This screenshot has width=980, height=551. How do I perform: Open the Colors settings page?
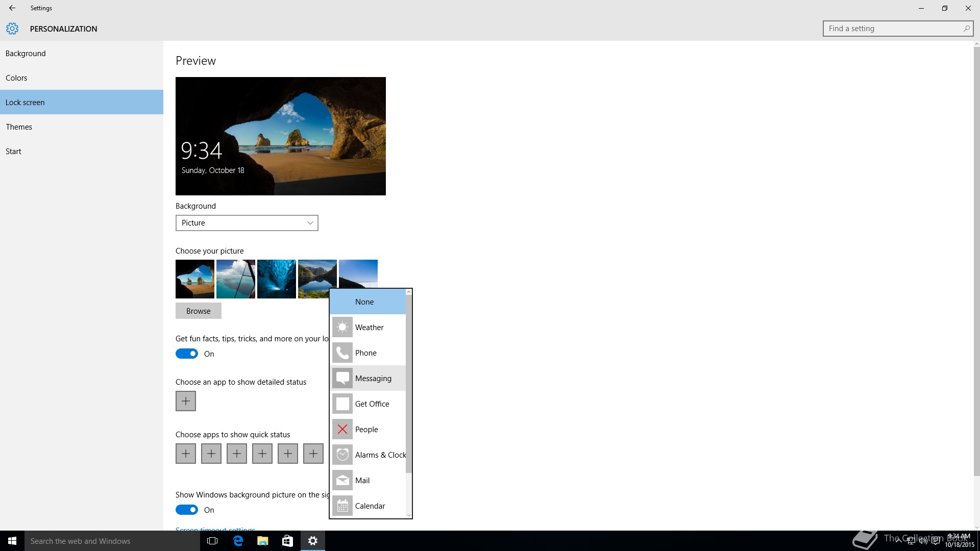point(82,78)
